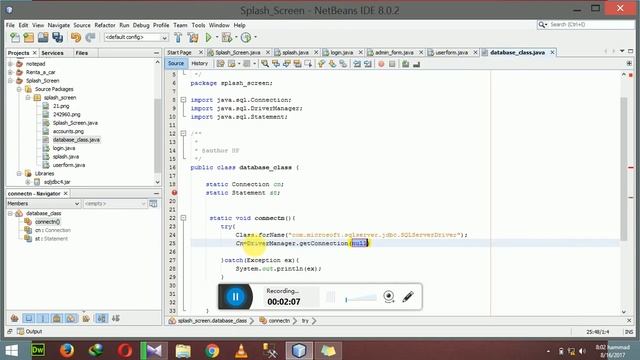This screenshot has width=640, height=360.
Task: Click the New File toolbar icon
Action: click(x=15, y=38)
